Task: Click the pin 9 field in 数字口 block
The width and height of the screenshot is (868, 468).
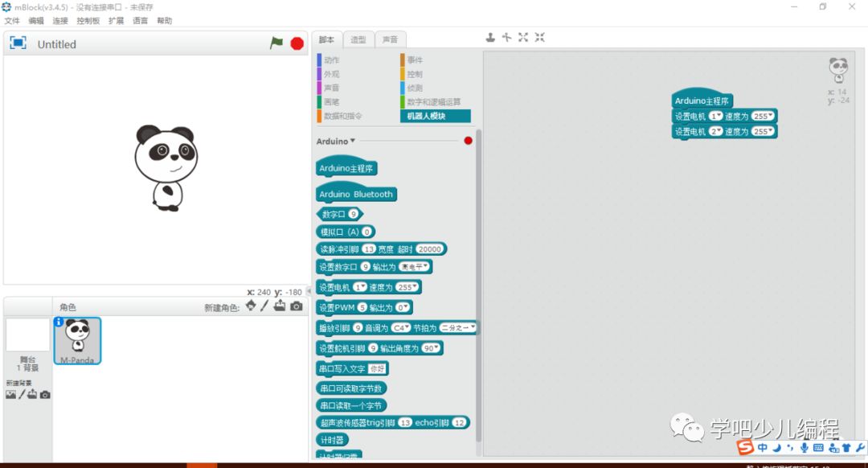Action: [353, 214]
